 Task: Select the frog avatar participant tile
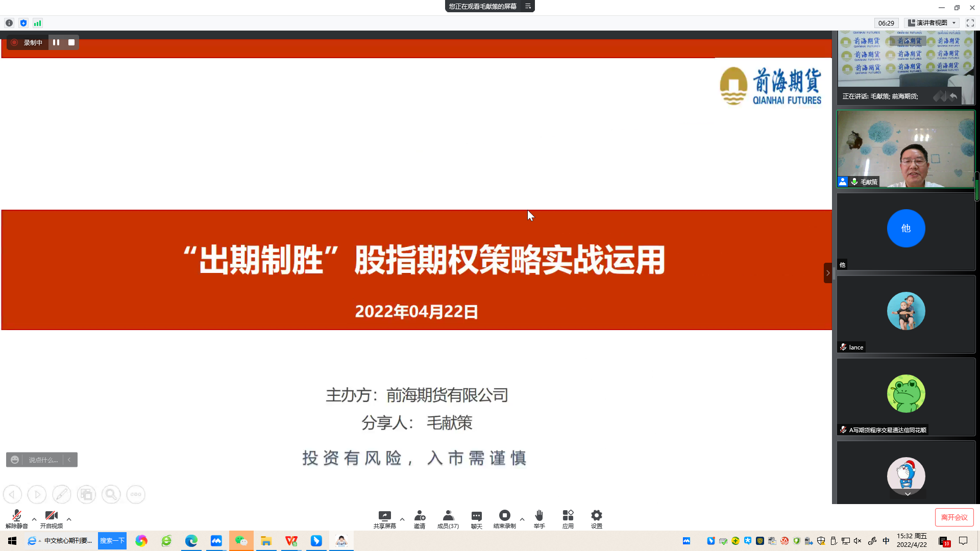pos(906,397)
